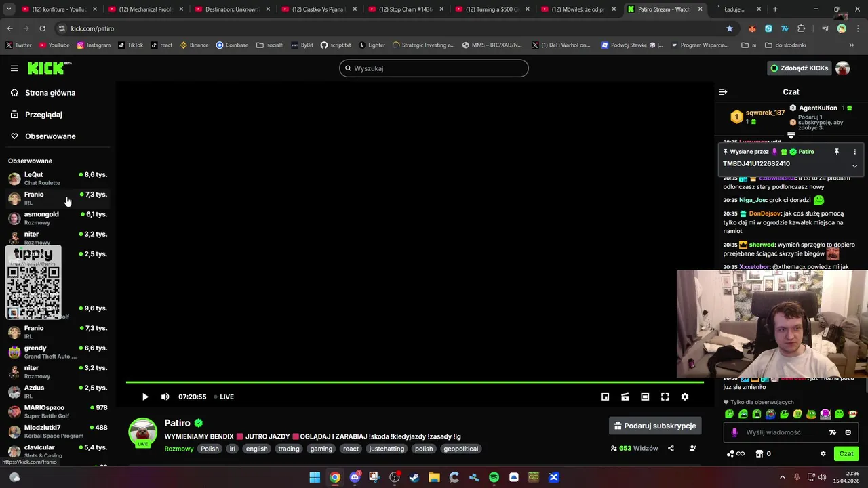Open a new browser tab
The image size is (868, 488).
775,9
